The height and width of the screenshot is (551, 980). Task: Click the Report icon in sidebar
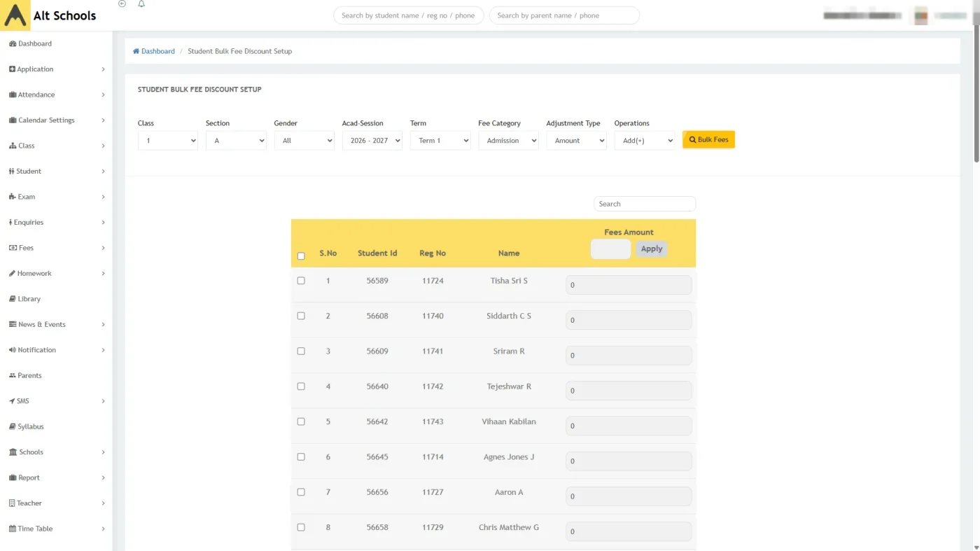pyautogui.click(x=13, y=478)
